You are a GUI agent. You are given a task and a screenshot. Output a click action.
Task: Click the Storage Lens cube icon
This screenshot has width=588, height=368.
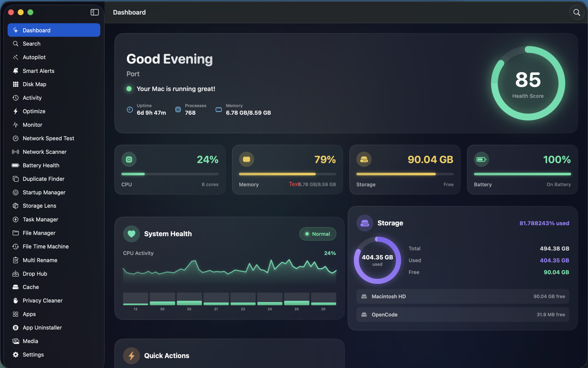[x=16, y=206]
